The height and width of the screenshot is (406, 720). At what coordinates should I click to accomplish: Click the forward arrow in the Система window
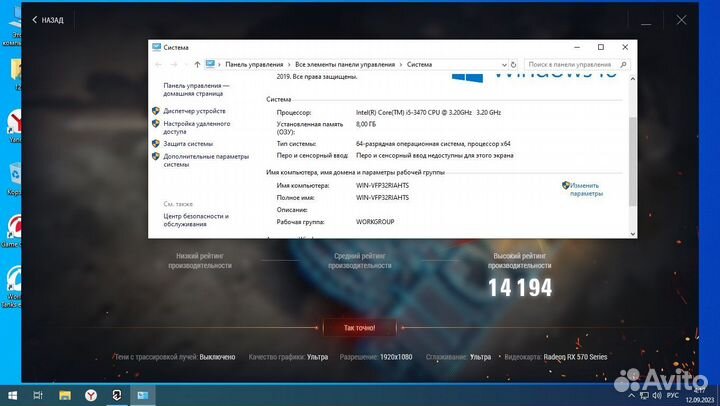pyautogui.click(x=174, y=64)
